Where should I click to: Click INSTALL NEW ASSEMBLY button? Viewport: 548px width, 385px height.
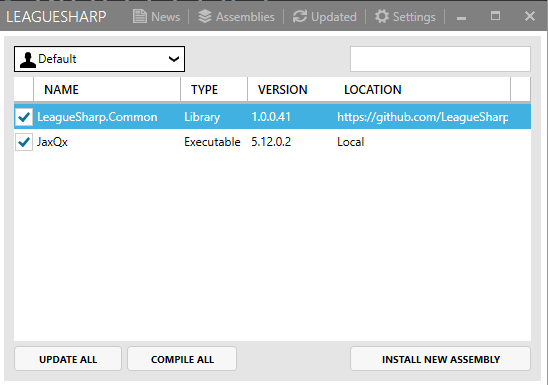pos(440,359)
